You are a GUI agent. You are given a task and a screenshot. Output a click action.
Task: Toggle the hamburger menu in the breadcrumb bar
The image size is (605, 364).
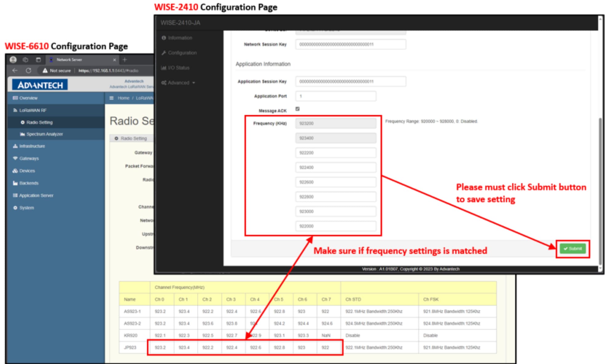111,98
